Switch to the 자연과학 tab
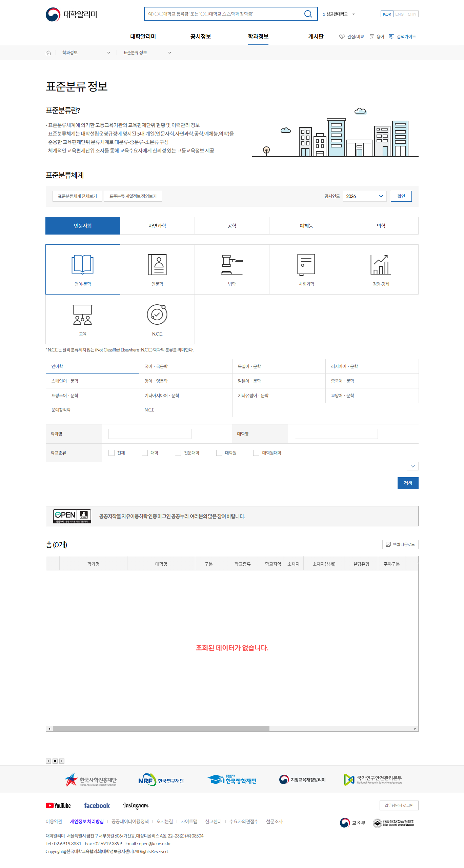 click(x=157, y=226)
